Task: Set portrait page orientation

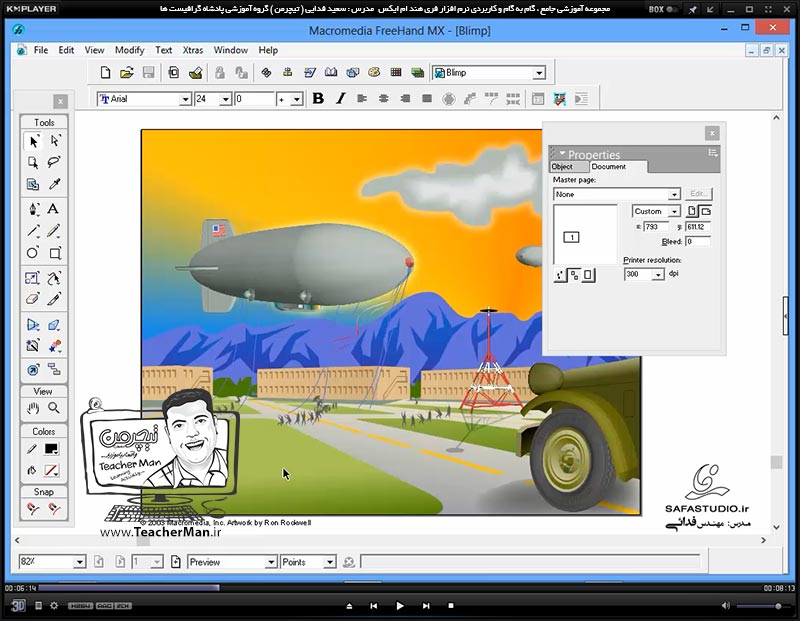Action: coord(691,211)
